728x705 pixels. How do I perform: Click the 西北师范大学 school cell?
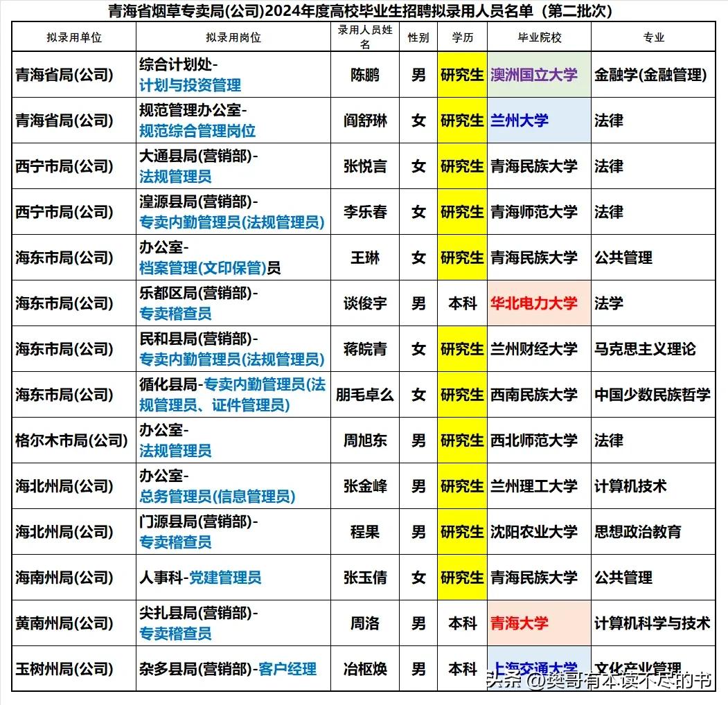tap(539, 440)
